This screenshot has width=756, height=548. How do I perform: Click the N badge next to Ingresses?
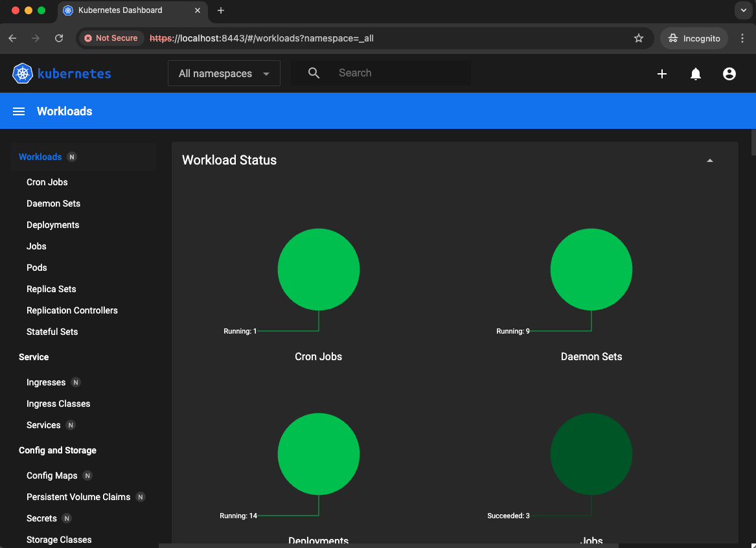76,382
